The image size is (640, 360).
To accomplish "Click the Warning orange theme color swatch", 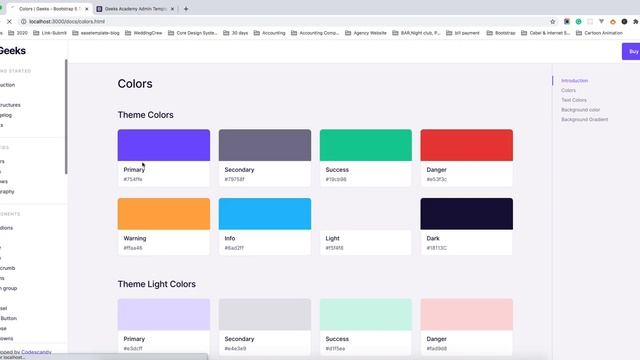I will [x=164, y=214].
